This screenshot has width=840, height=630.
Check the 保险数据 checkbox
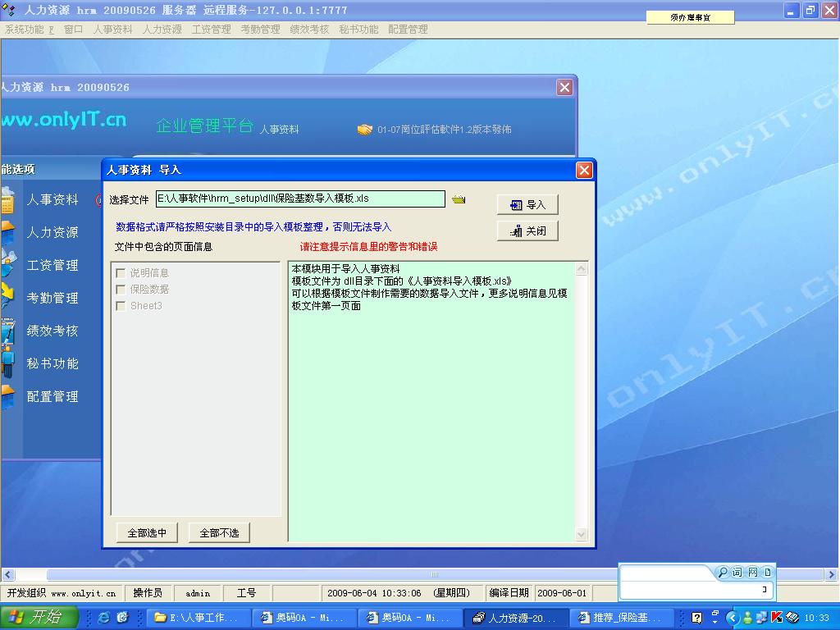[x=121, y=289]
